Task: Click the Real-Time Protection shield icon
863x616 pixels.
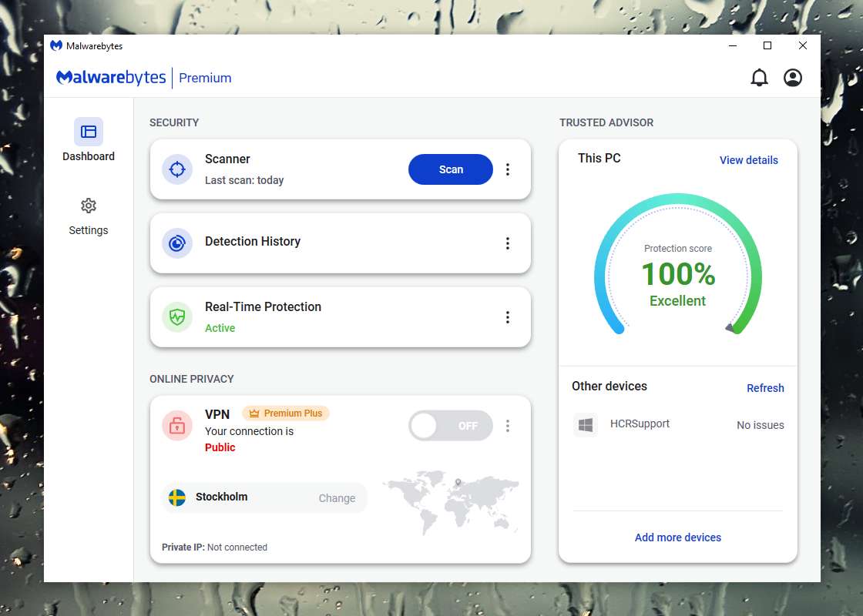Action: click(x=177, y=316)
